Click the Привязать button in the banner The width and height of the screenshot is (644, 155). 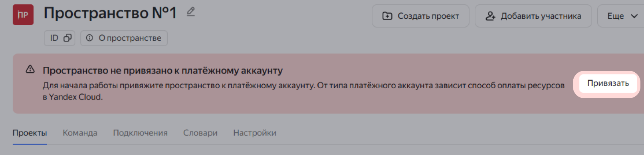[x=608, y=83]
